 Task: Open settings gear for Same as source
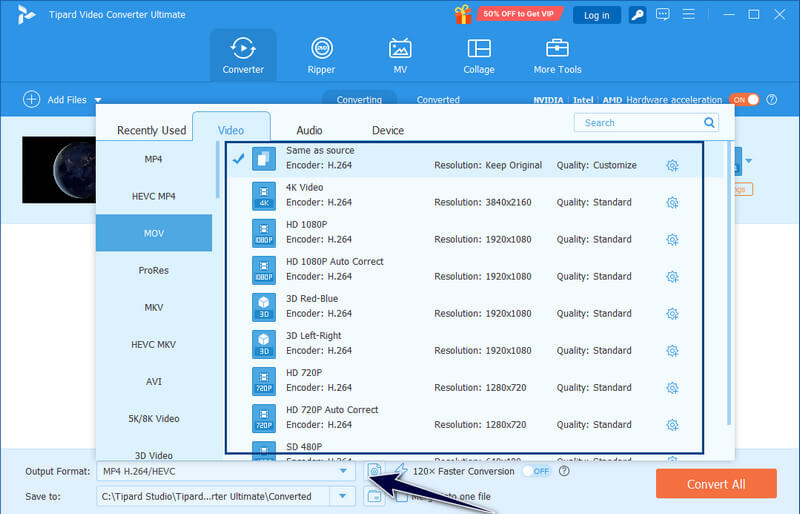(x=672, y=165)
